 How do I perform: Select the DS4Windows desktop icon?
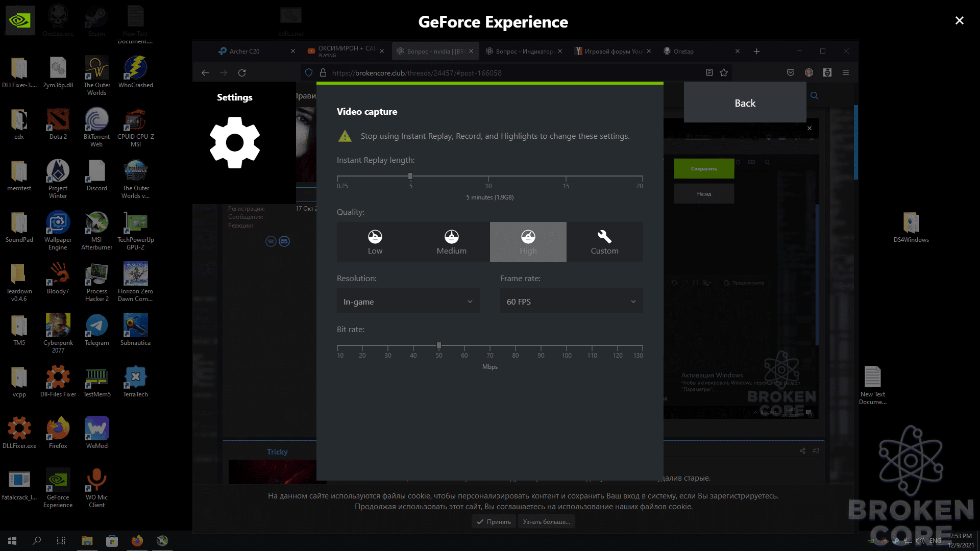coord(911,228)
